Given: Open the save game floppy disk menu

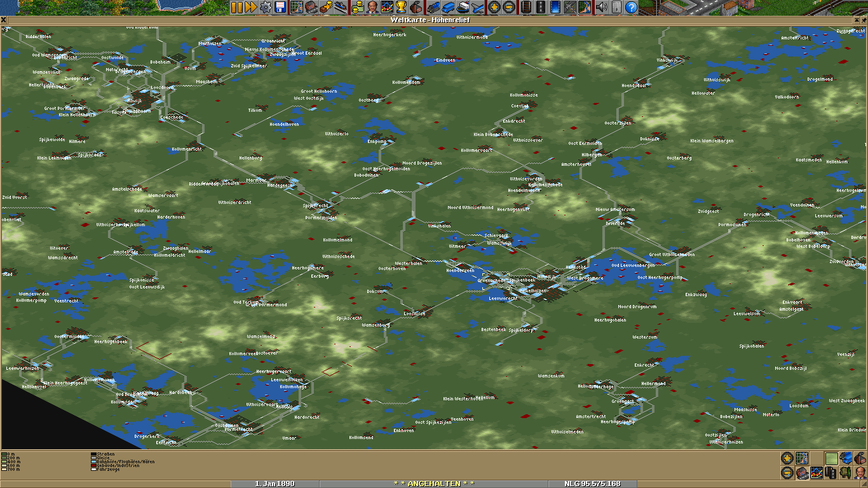Looking at the screenshot, I should coord(280,7).
